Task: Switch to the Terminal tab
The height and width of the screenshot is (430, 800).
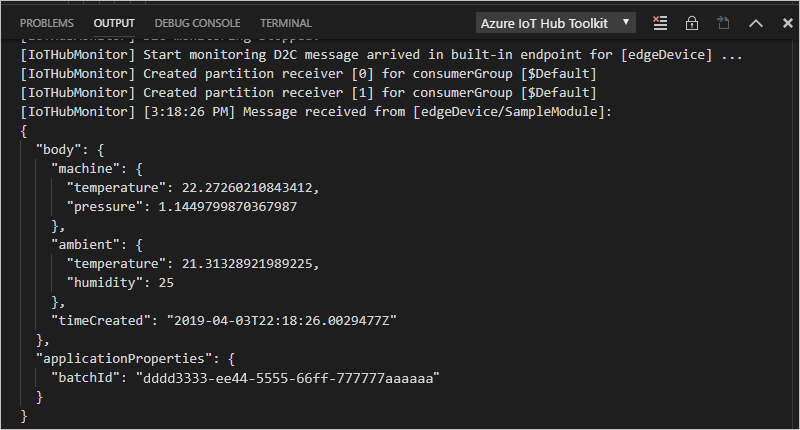Action: (x=285, y=22)
